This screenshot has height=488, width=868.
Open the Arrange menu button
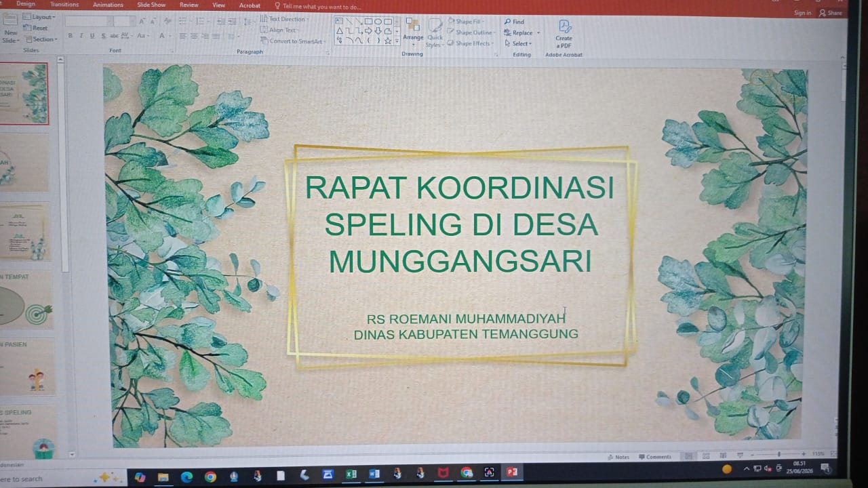point(413,31)
